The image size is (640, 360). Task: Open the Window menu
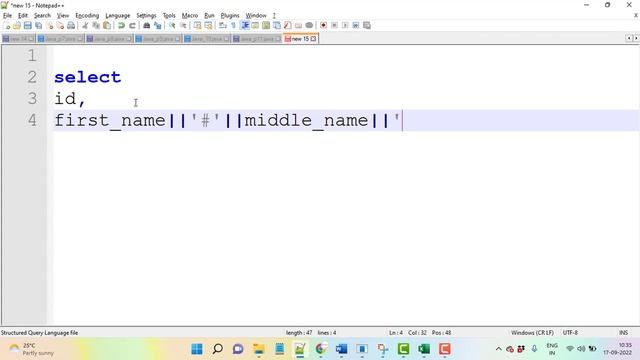[256, 16]
